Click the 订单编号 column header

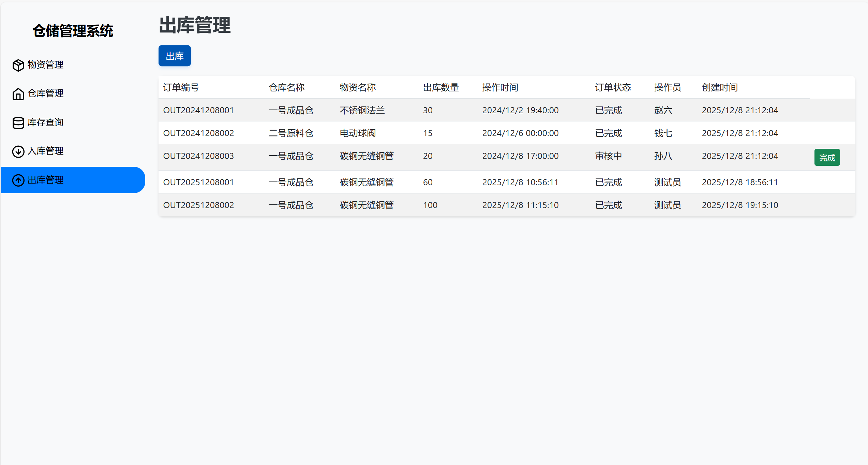point(181,87)
